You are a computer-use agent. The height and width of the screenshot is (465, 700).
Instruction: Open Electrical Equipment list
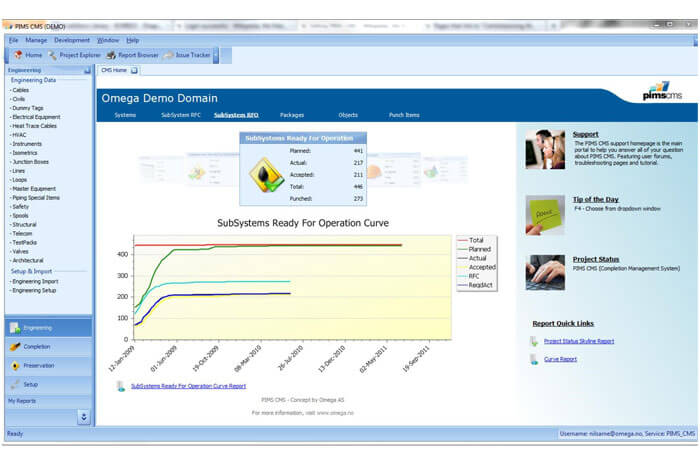36,117
